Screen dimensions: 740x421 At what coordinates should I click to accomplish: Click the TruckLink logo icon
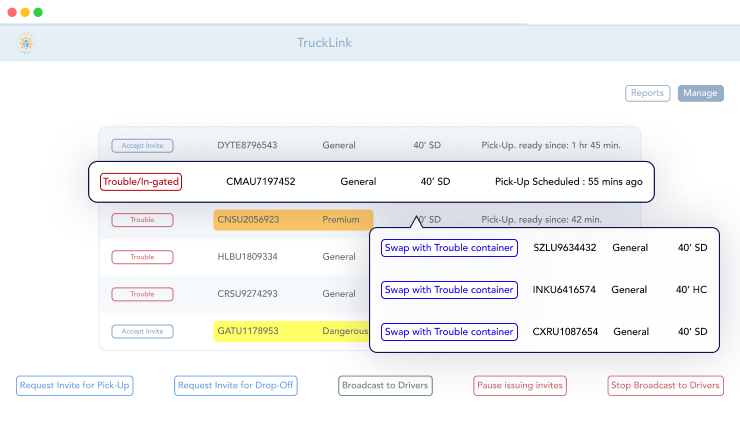coord(25,43)
